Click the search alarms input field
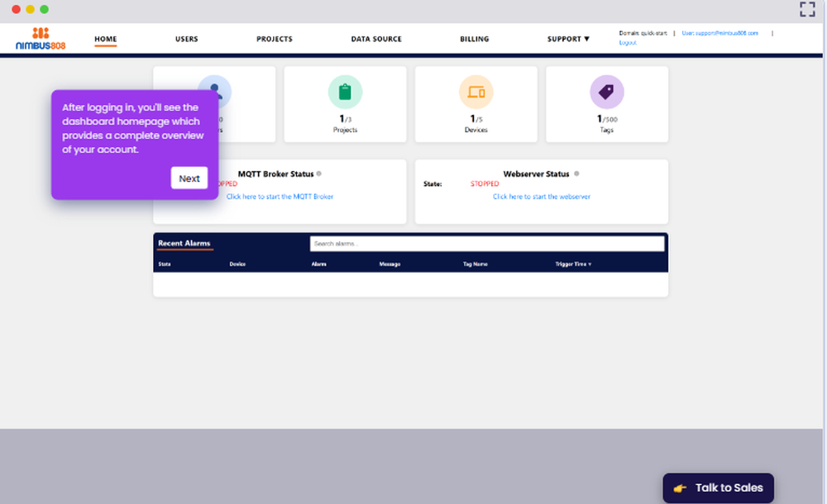This screenshot has height=504, width=827. point(488,243)
